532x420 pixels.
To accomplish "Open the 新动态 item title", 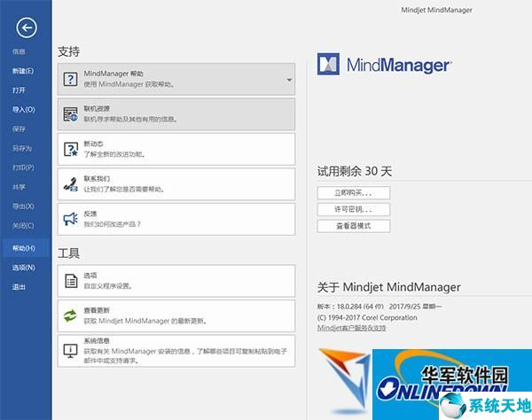I will pos(93,144).
